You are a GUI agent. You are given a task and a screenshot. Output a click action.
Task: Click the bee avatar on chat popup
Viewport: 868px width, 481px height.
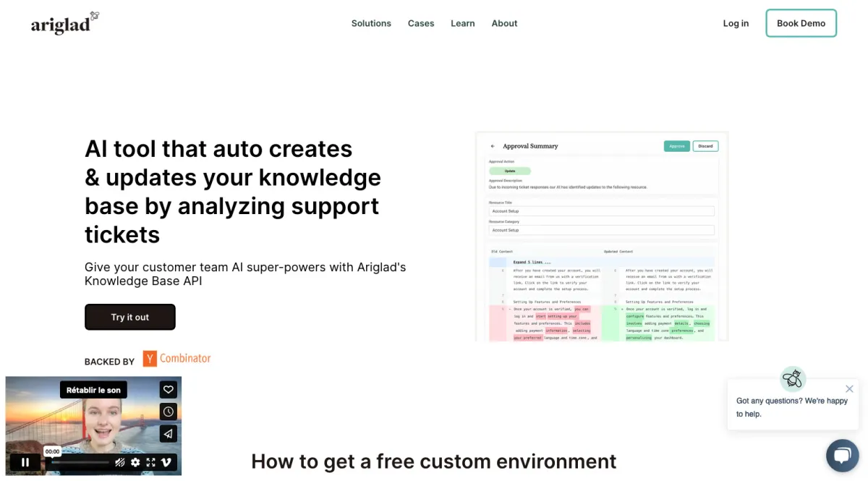click(x=793, y=379)
